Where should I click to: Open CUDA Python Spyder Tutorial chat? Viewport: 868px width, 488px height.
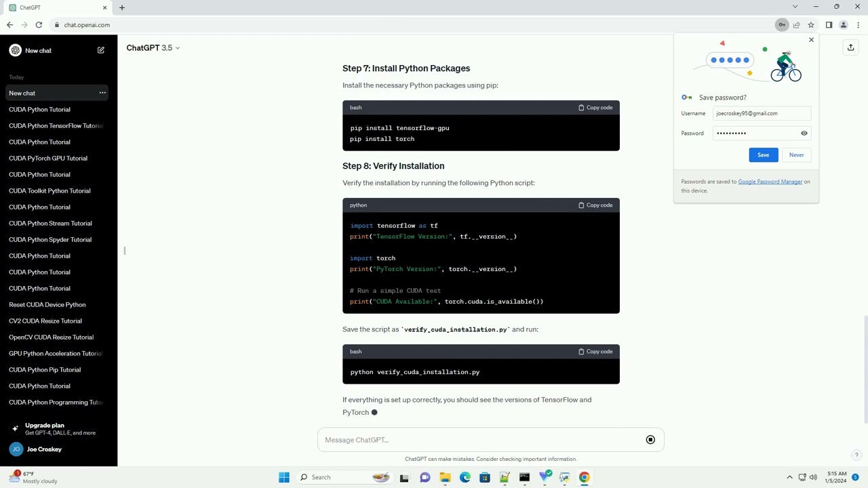click(58, 240)
